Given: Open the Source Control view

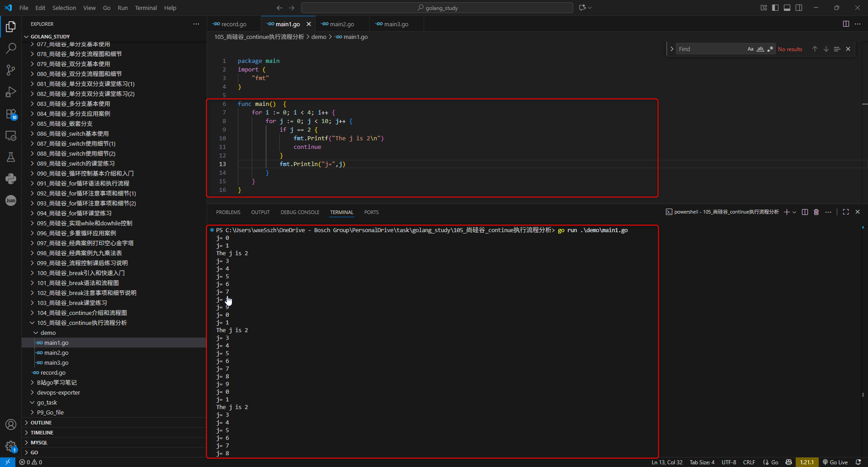Looking at the screenshot, I should click(x=11, y=70).
